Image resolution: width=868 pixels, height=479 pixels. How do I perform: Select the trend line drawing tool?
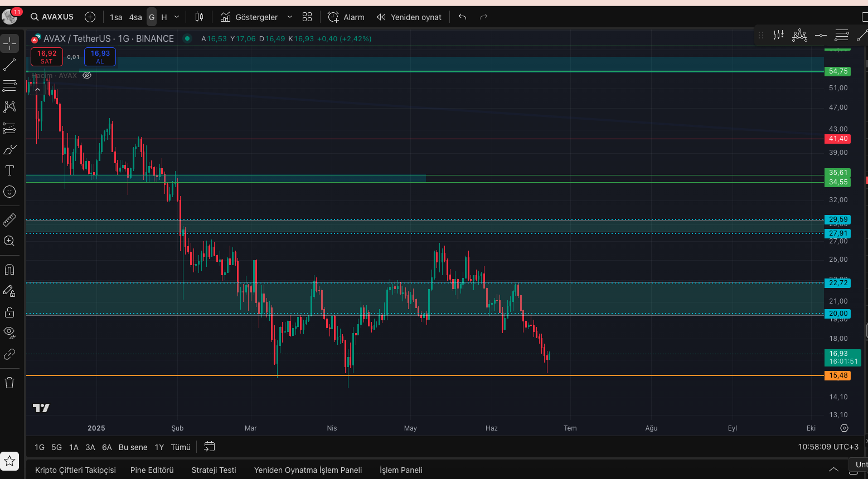(x=9, y=65)
